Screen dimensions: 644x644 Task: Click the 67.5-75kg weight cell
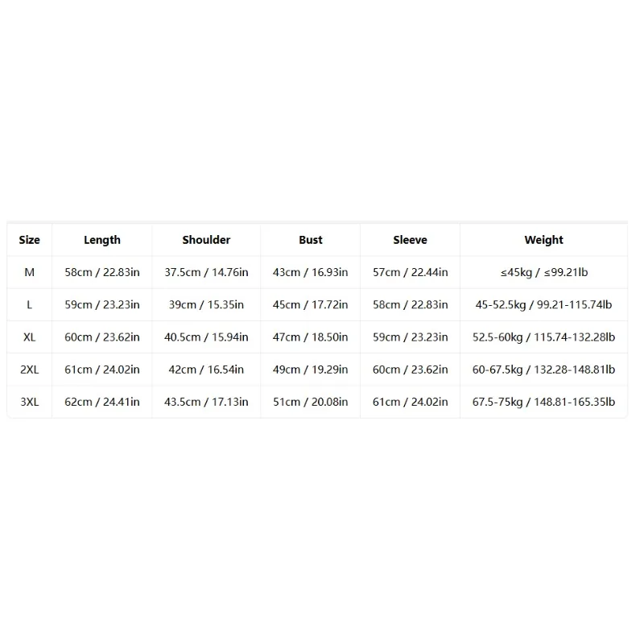[x=544, y=402]
